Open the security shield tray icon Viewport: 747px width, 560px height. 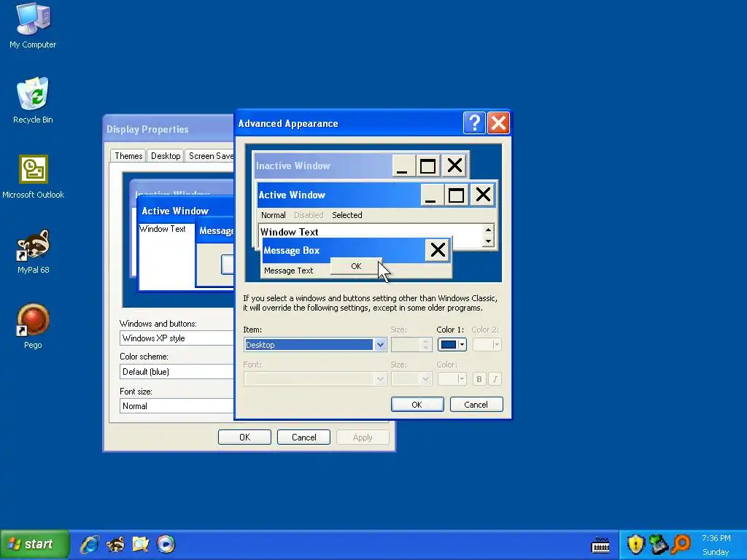pyautogui.click(x=635, y=545)
